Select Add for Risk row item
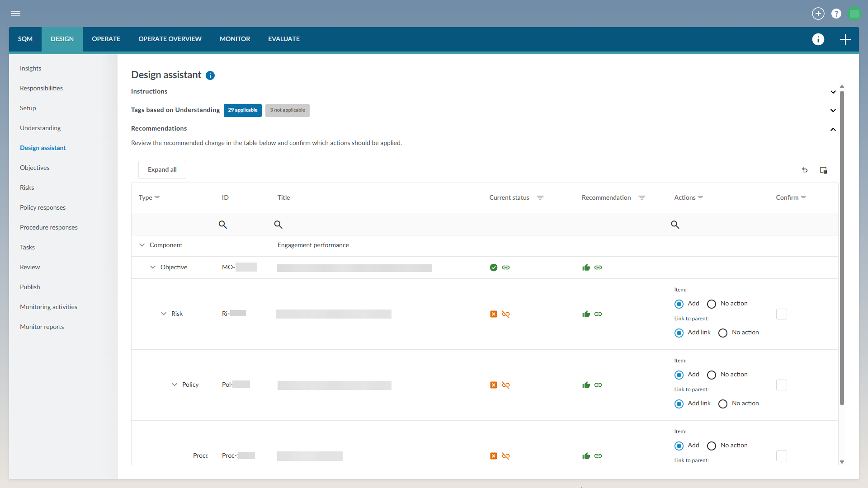This screenshot has height=488, width=868. point(679,304)
